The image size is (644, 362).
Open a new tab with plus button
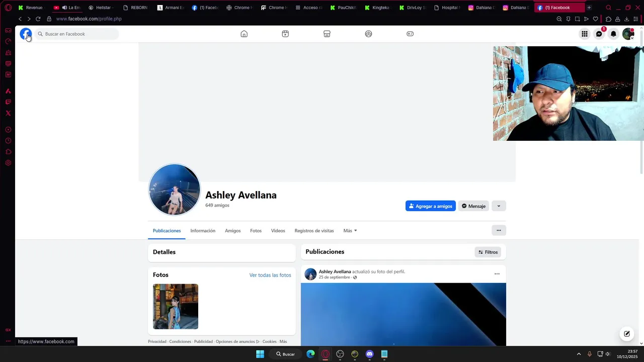589,8
